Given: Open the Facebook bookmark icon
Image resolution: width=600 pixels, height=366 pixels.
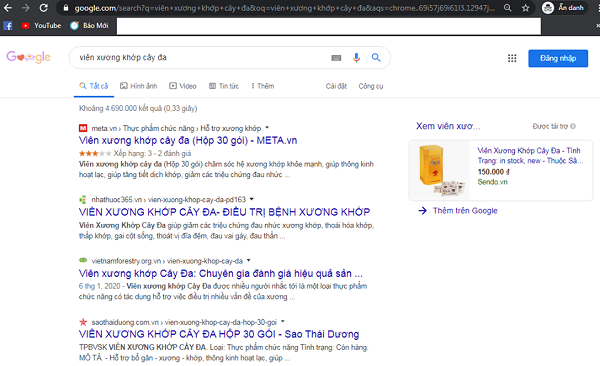Looking at the screenshot, I should [8, 26].
